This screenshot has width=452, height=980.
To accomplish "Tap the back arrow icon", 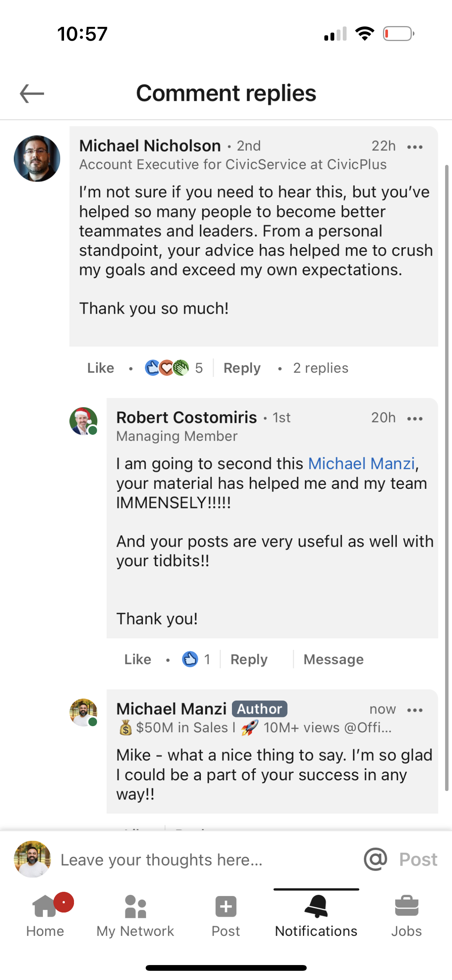I will (32, 94).
